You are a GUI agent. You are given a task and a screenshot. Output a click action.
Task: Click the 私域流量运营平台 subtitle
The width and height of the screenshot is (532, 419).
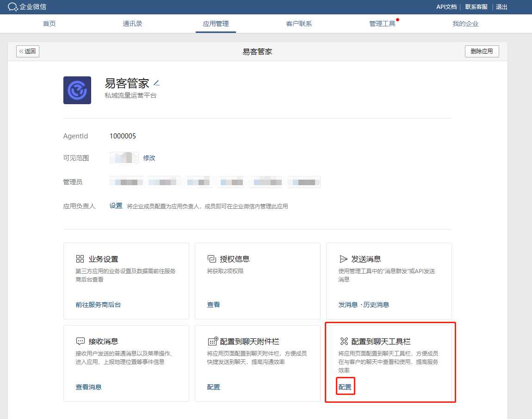[130, 95]
